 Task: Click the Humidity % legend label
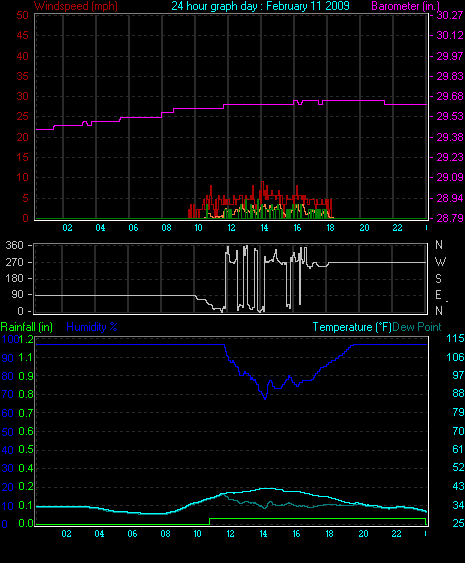pyautogui.click(x=92, y=327)
